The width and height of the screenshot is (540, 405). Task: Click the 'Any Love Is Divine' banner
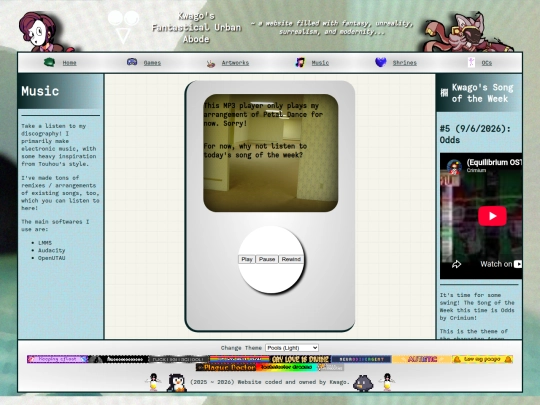pyautogui.click(x=300, y=359)
